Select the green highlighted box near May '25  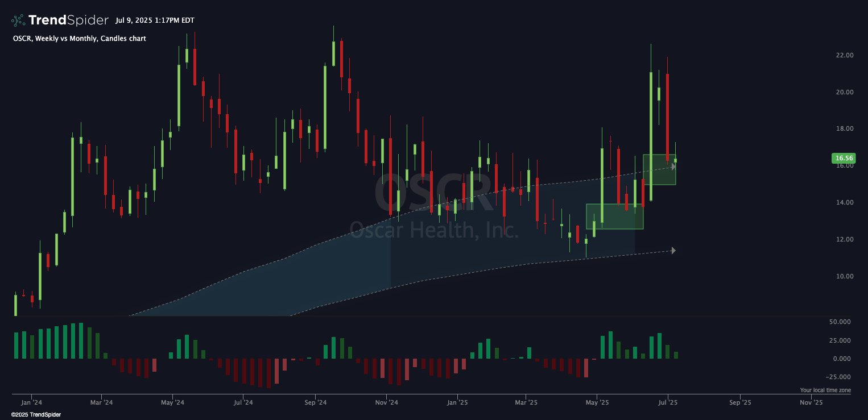coord(614,217)
